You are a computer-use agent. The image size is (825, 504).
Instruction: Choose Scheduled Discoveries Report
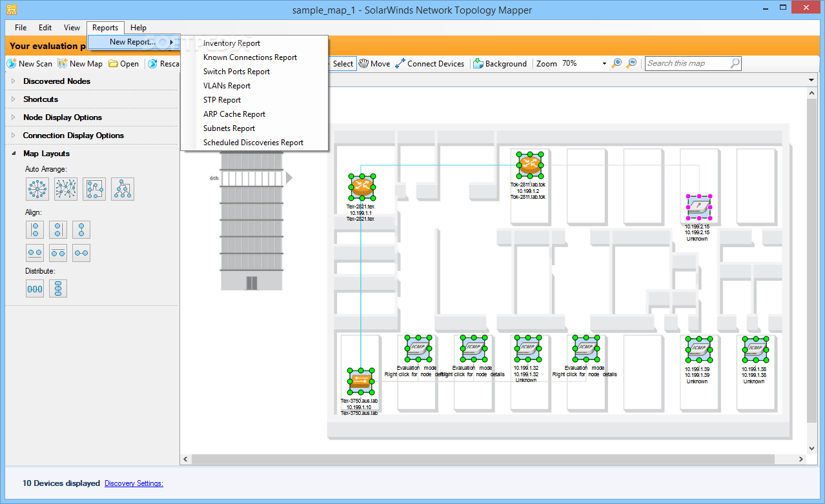[x=254, y=143]
